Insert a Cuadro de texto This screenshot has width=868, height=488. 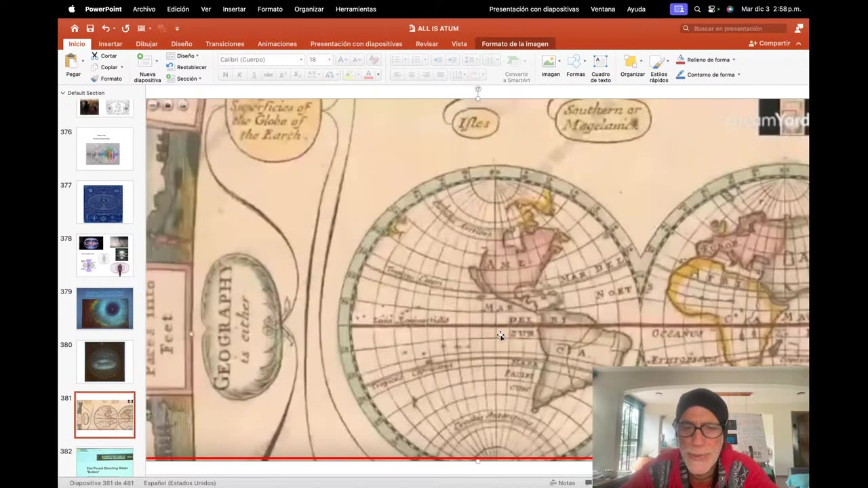[600, 68]
